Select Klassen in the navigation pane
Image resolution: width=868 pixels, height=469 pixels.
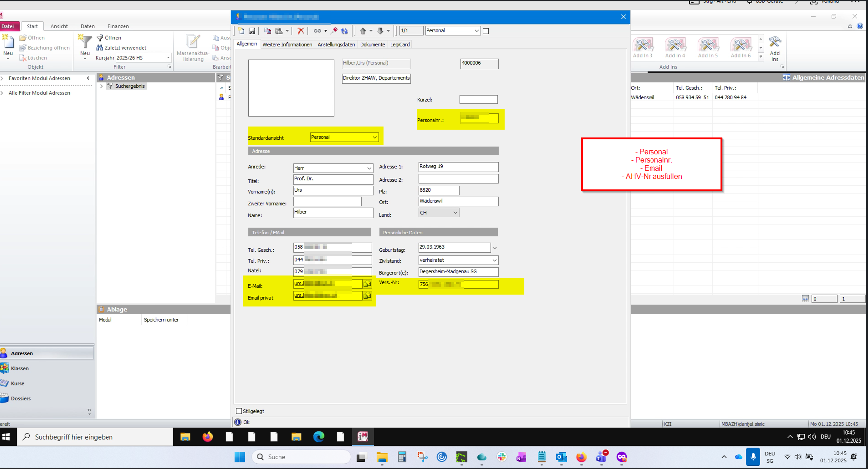pyautogui.click(x=20, y=368)
